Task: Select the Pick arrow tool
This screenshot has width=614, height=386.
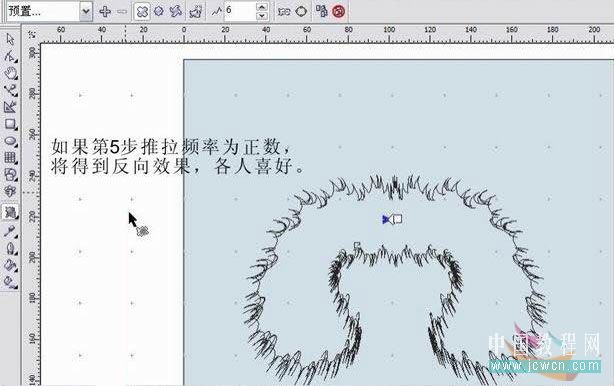Action: tap(10, 39)
